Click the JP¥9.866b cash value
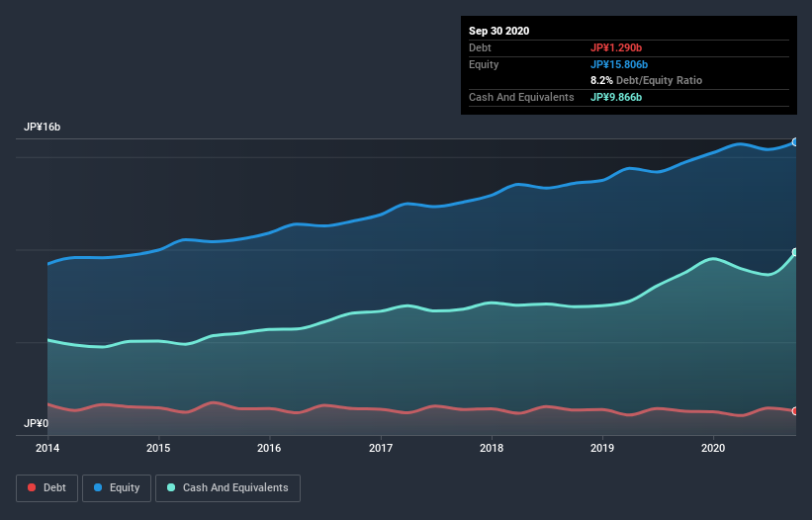 616,97
